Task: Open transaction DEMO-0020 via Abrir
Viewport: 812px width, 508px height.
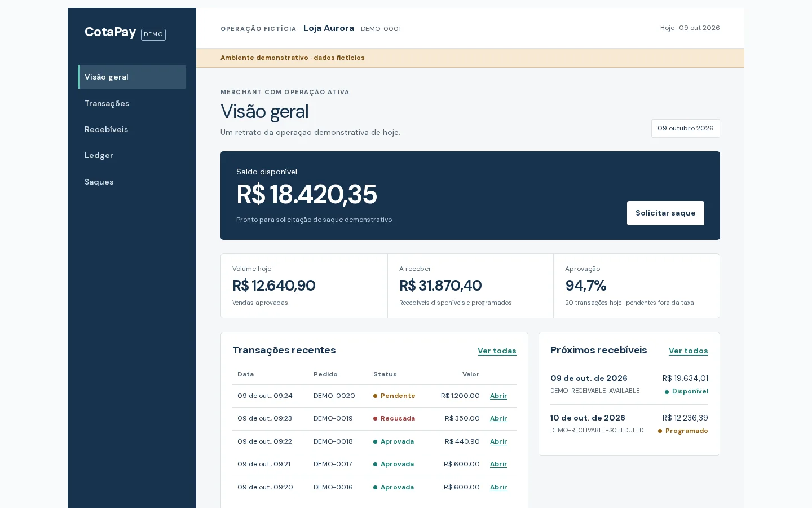Action: pyautogui.click(x=498, y=396)
